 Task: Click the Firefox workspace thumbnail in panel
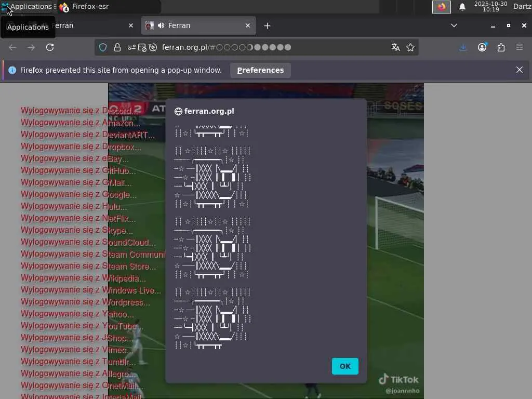point(442,7)
